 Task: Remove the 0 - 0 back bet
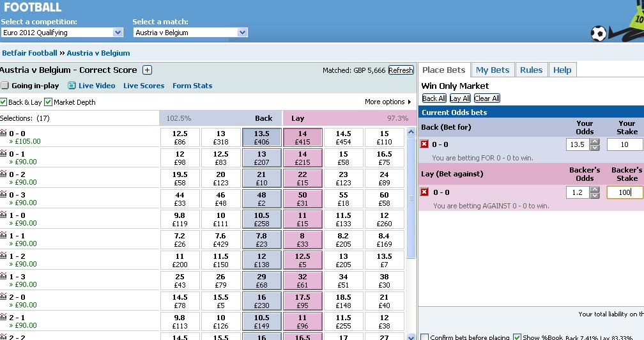pos(424,144)
